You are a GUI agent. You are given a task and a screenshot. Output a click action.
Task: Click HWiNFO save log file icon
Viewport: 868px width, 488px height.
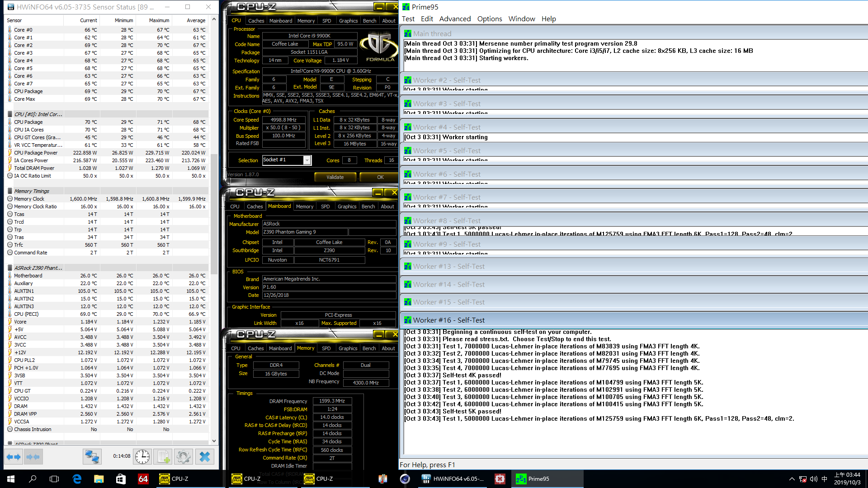point(163,457)
